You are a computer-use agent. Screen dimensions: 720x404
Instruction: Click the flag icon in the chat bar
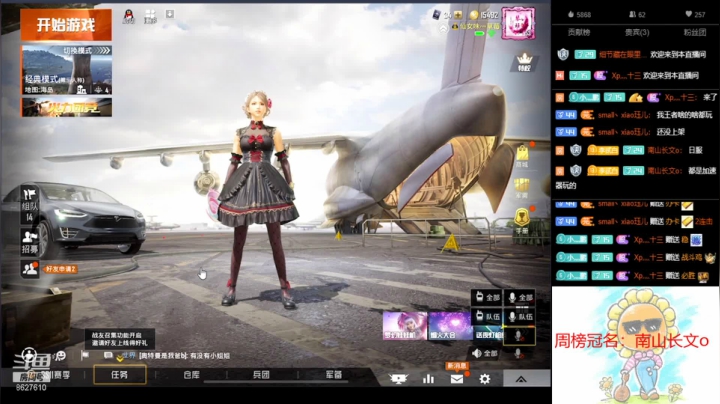(x=85, y=355)
